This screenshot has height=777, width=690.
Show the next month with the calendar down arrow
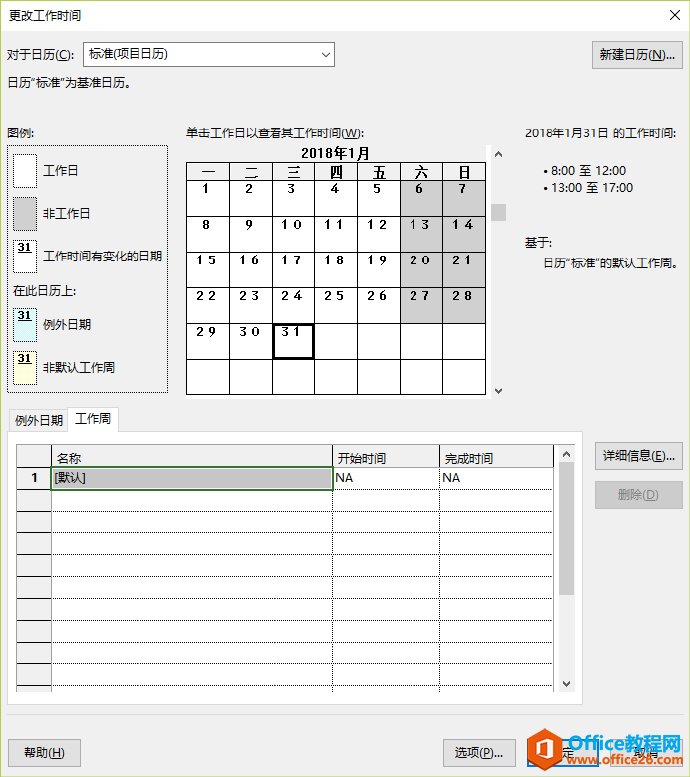tap(499, 390)
